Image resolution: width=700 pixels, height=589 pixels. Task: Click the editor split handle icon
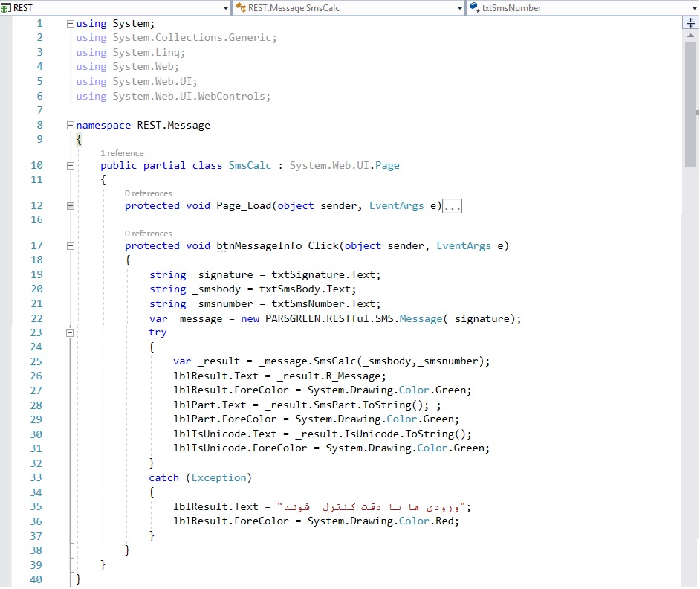coord(690,24)
